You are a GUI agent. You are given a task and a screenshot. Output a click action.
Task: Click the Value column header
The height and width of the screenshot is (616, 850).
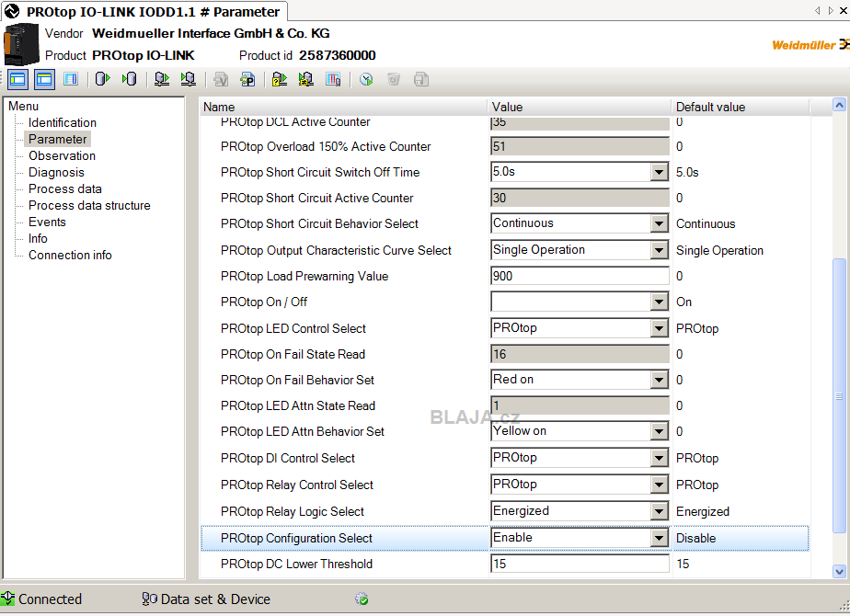click(580, 107)
